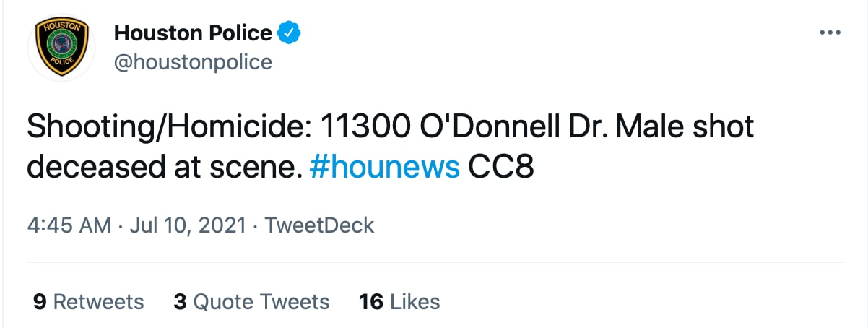Image resolution: width=868 pixels, height=328 pixels.
Task: Open the Houston Police profile avatar
Action: point(61,47)
